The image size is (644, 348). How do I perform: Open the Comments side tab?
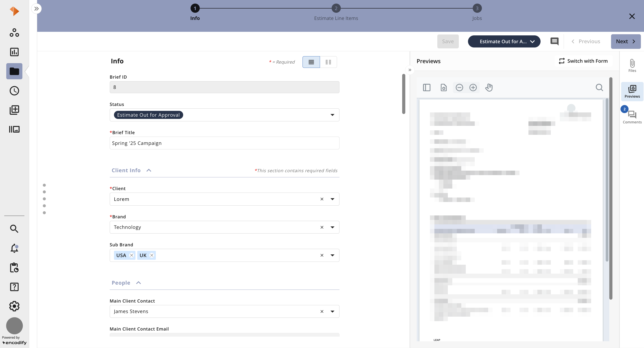pos(632,117)
